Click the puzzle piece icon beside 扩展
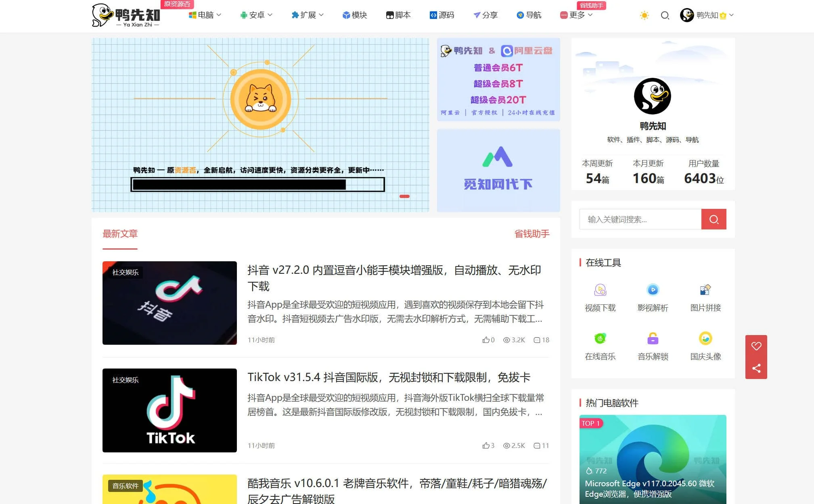The height and width of the screenshot is (504, 814). [x=295, y=15]
